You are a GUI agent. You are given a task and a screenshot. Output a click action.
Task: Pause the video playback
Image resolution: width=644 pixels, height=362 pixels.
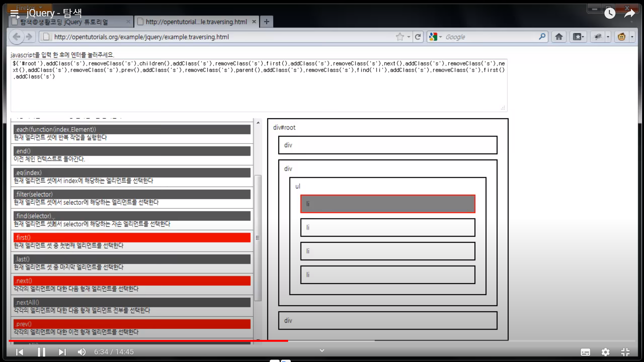(x=41, y=352)
